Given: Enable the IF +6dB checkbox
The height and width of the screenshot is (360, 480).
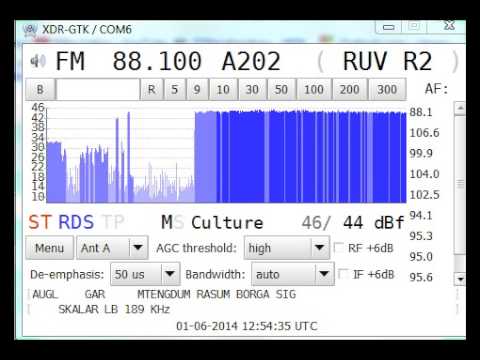Looking at the screenshot, I should [x=343, y=274].
